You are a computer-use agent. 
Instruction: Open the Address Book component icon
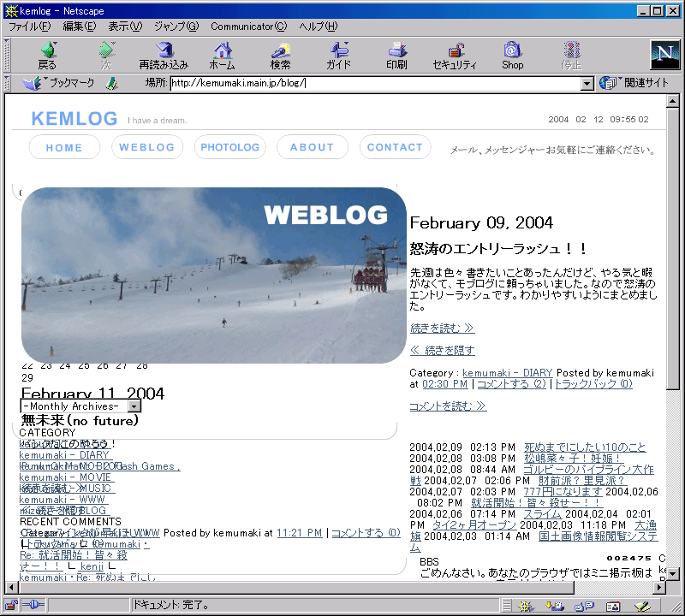[x=613, y=606]
